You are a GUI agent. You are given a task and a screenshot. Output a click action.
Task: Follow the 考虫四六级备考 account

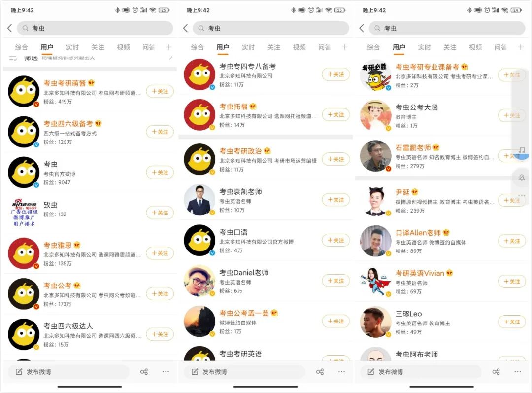(160, 132)
